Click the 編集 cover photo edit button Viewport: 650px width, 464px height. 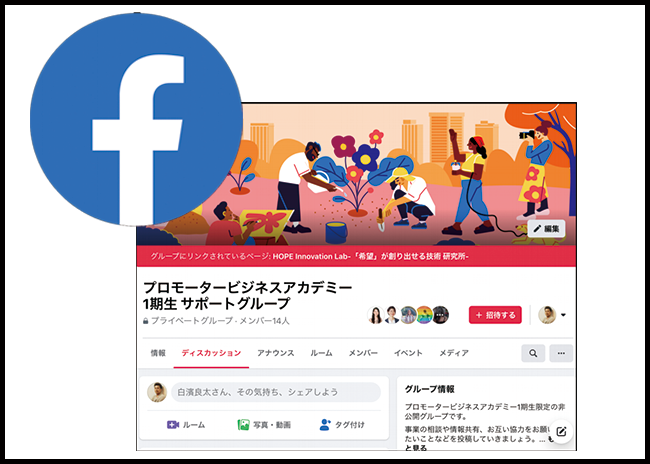point(546,228)
